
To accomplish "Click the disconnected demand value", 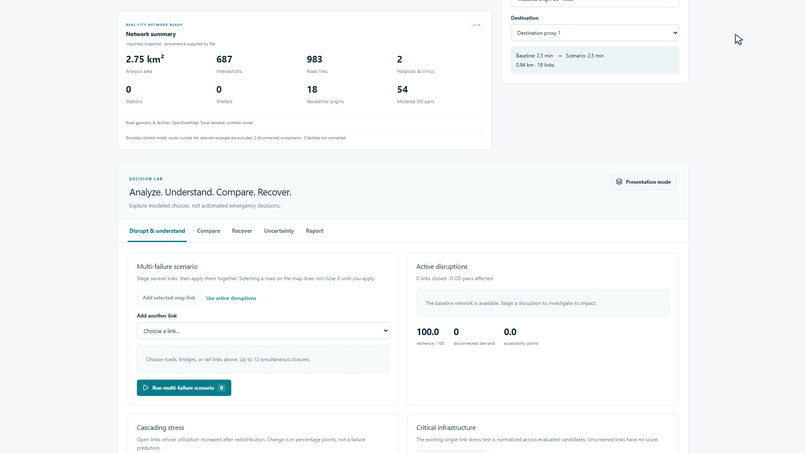I will 456,332.
